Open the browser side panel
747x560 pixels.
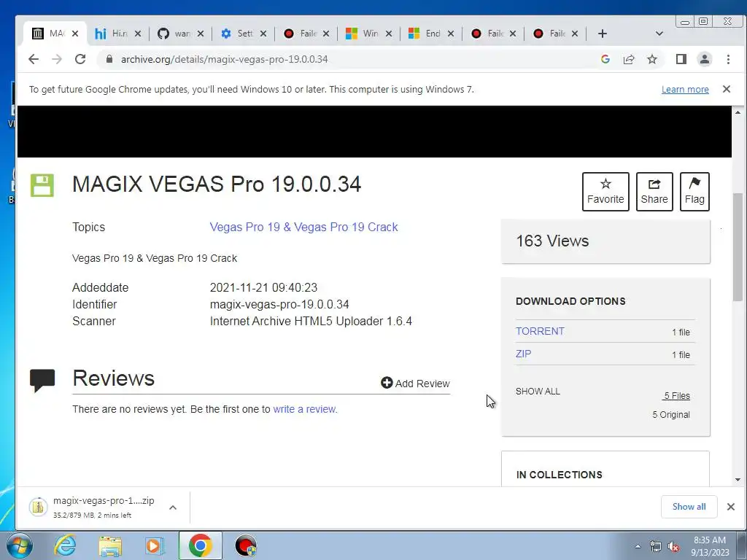[x=681, y=59]
